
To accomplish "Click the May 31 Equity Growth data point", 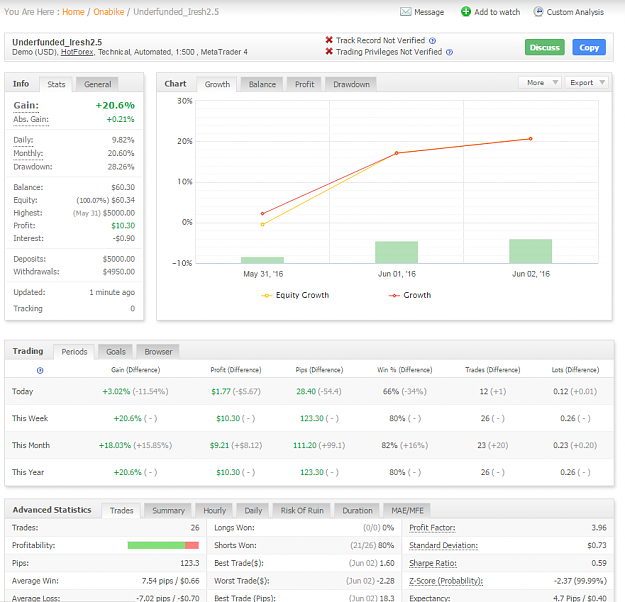I will [x=262, y=224].
